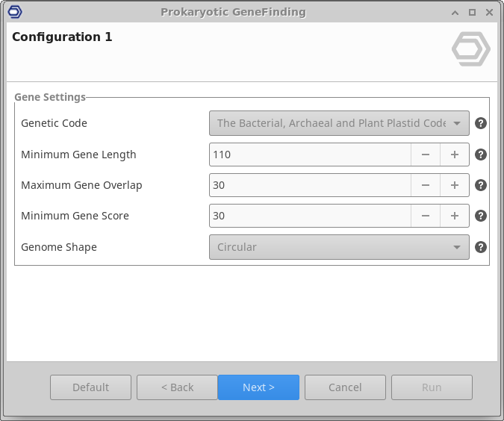Click help icon next to Genome Shape
Screen dimensions: 504x421
481,247
